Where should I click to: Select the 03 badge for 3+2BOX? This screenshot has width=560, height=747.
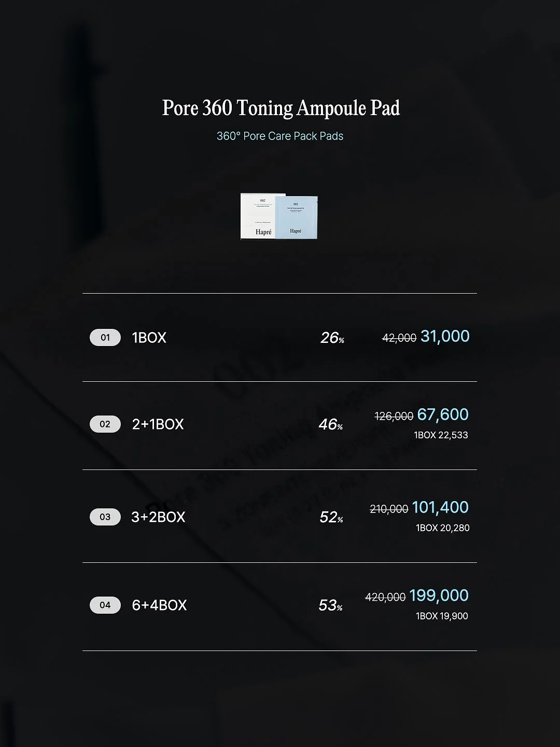(x=105, y=517)
